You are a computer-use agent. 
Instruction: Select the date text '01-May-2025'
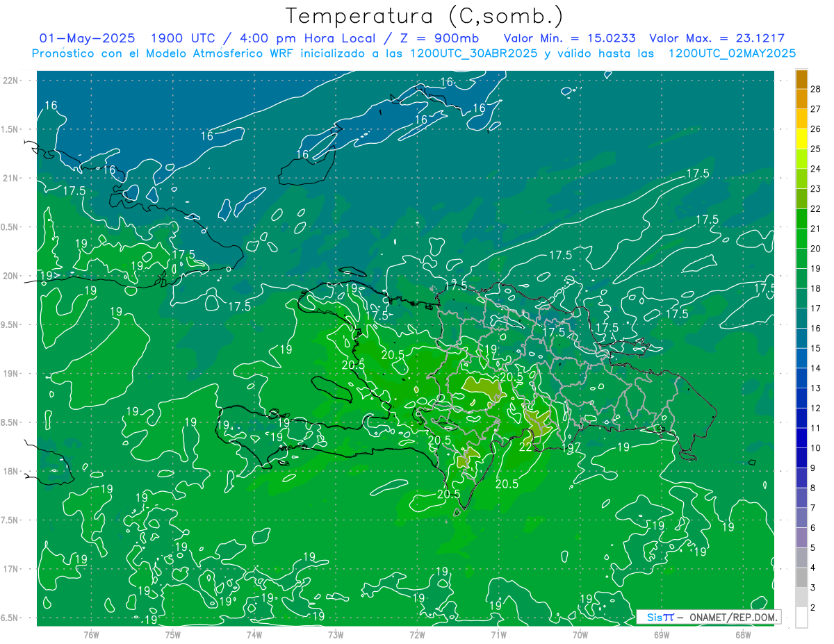pos(87,38)
